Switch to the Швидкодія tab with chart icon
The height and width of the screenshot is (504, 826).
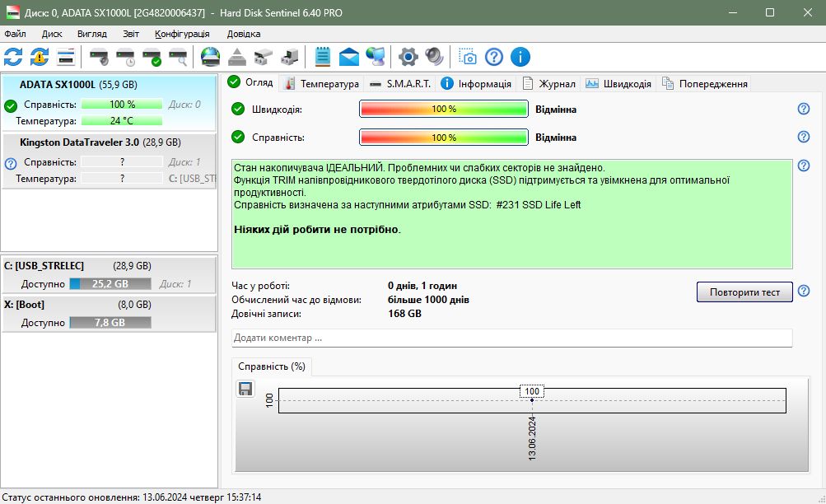pyautogui.click(x=619, y=84)
